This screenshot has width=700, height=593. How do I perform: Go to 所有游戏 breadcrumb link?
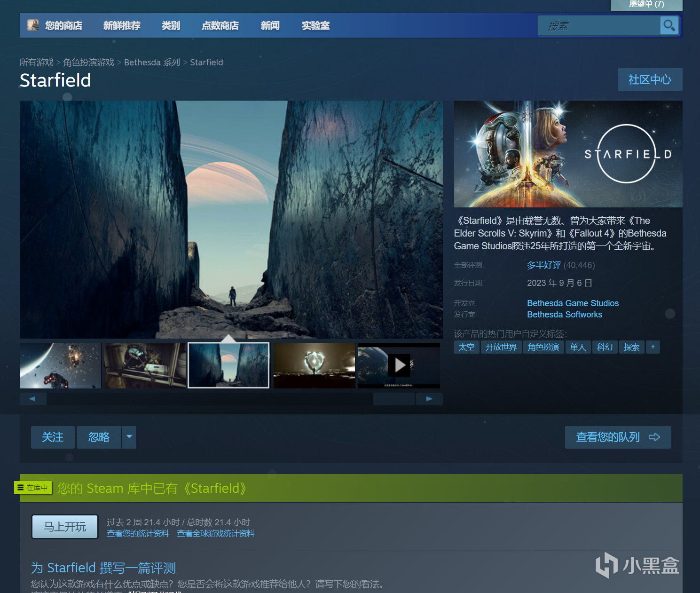pyautogui.click(x=36, y=63)
